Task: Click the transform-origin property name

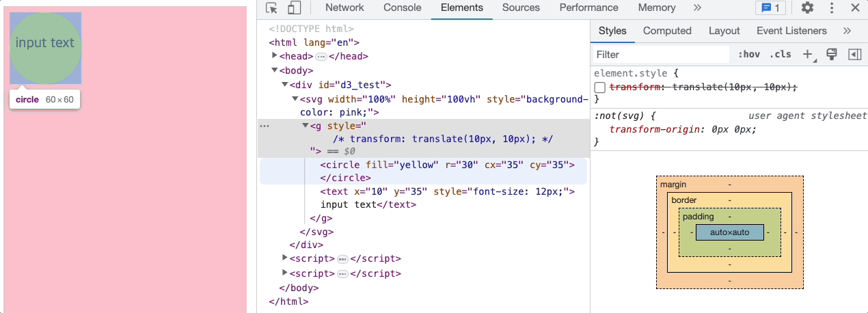Action: (x=653, y=129)
